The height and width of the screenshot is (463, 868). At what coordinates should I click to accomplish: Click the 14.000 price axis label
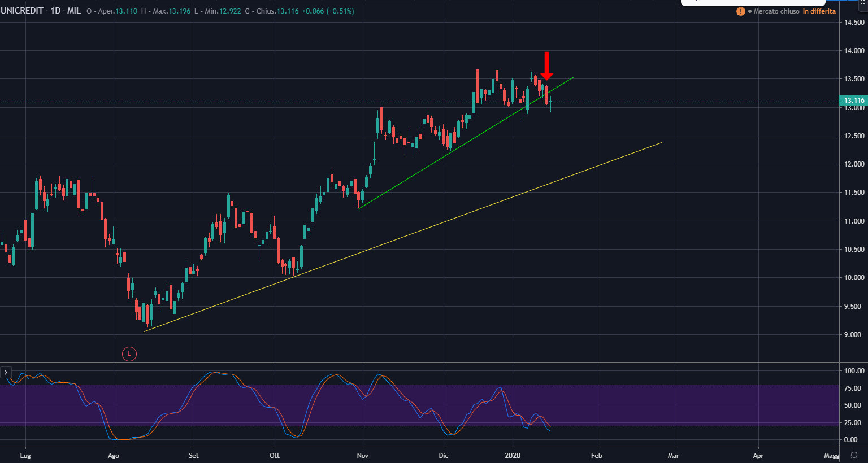pos(854,51)
